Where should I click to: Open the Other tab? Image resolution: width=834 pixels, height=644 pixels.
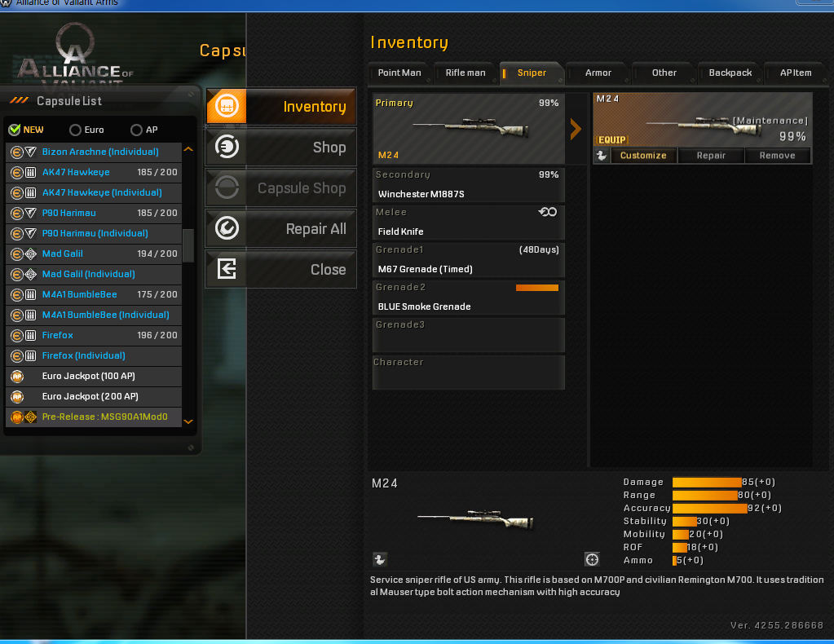[x=664, y=73]
